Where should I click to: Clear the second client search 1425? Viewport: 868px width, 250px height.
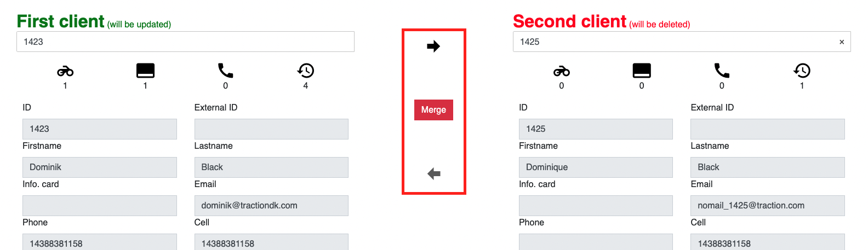click(x=842, y=42)
